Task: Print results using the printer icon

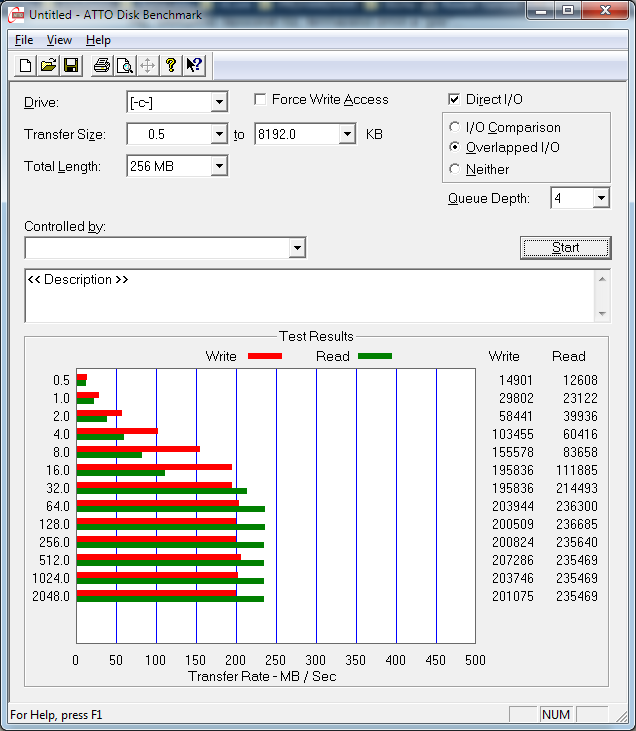Action: click(102, 65)
